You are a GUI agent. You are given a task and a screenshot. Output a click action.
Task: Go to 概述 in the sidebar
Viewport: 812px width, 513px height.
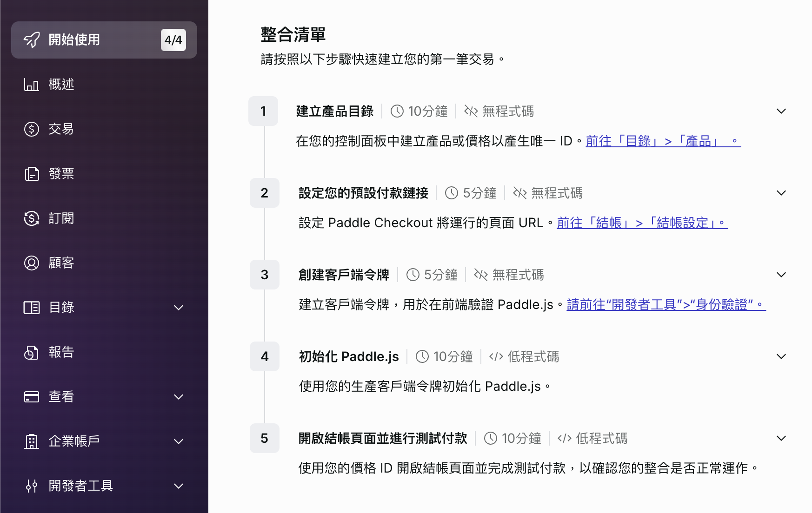[x=104, y=85]
